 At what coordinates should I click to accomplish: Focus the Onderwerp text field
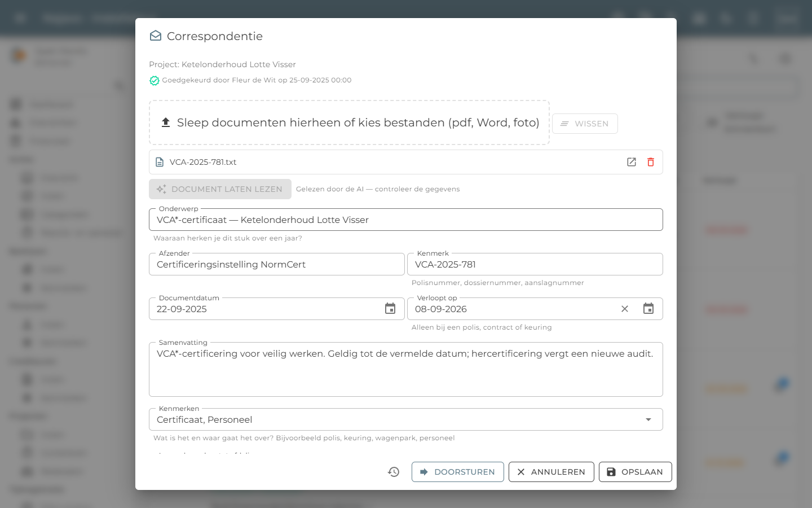[406, 220]
